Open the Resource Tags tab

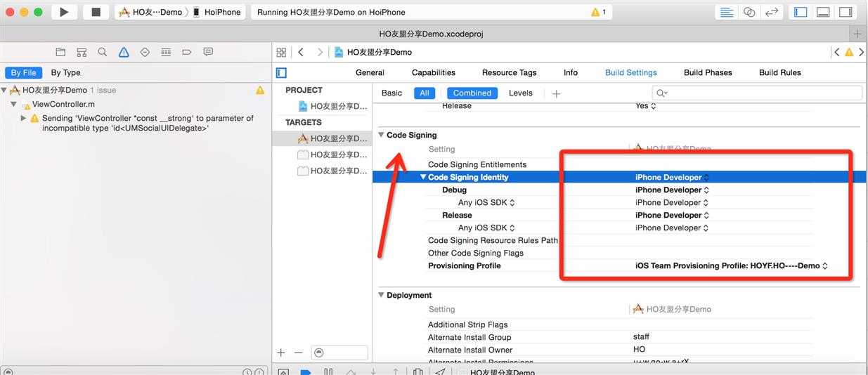click(509, 72)
